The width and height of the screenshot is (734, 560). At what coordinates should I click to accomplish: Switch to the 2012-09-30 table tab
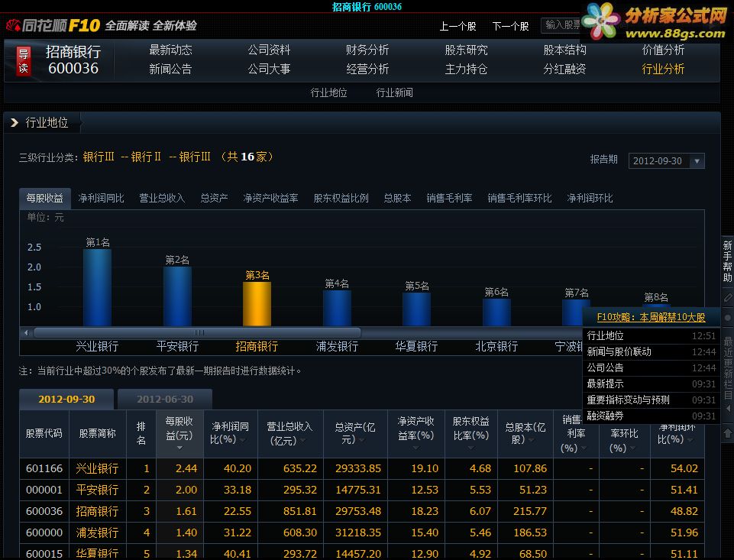point(66,399)
